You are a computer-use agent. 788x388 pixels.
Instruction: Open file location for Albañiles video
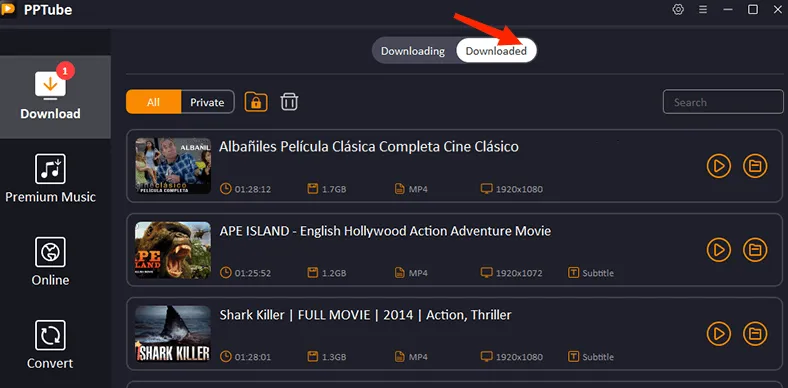pyautogui.click(x=755, y=166)
